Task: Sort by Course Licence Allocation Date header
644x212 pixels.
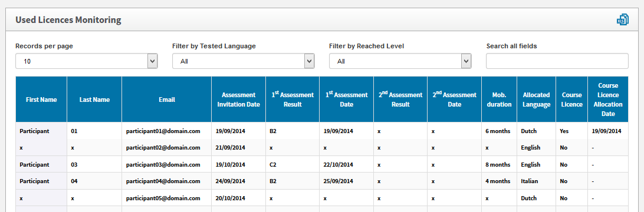Action: tap(608, 100)
